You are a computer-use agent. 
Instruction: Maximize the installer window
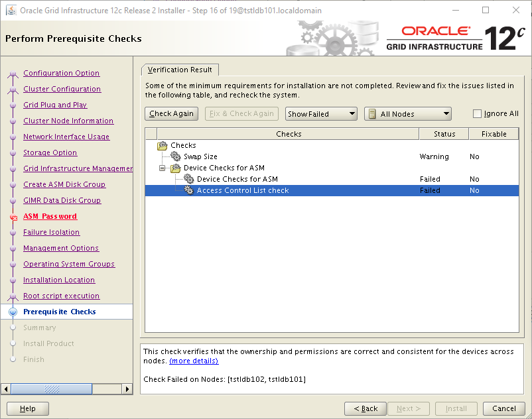point(486,10)
